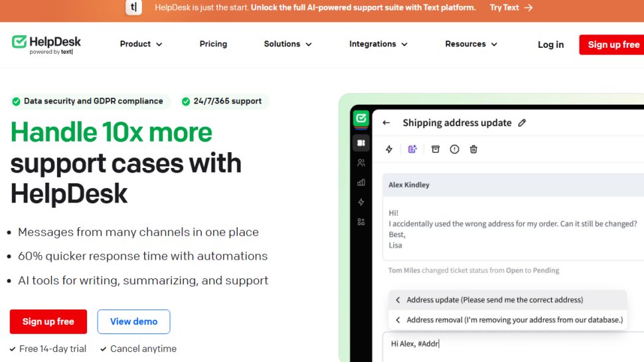Click the pencil icon to edit the ticket title

pos(522,123)
